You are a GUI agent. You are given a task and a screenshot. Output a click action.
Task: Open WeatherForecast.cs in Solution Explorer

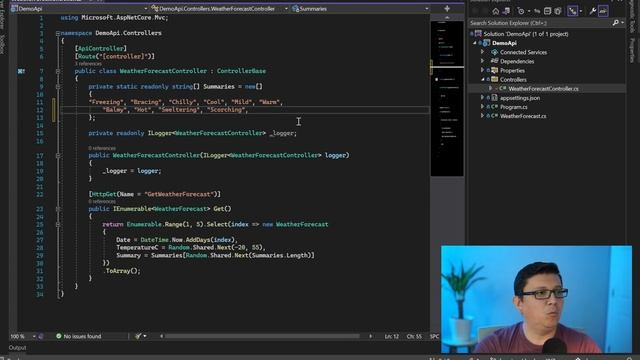[x=523, y=116]
